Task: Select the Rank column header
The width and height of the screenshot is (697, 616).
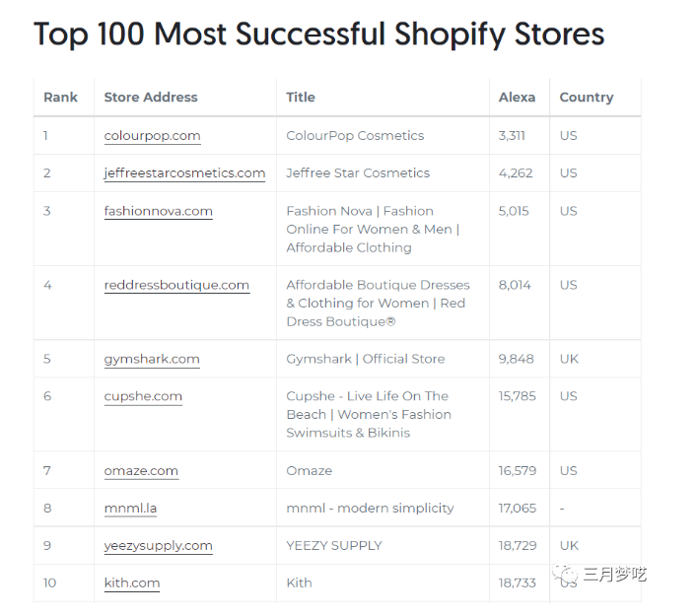Action: (x=60, y=98)
